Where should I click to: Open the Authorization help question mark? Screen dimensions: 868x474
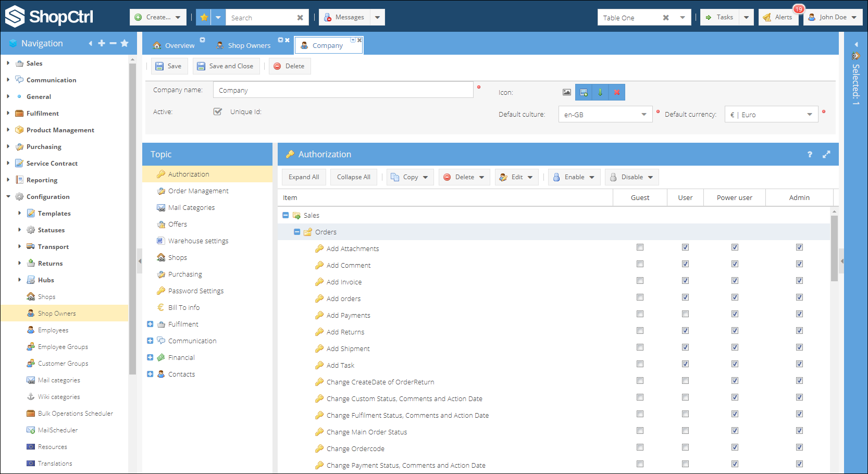tap(810, 155)
